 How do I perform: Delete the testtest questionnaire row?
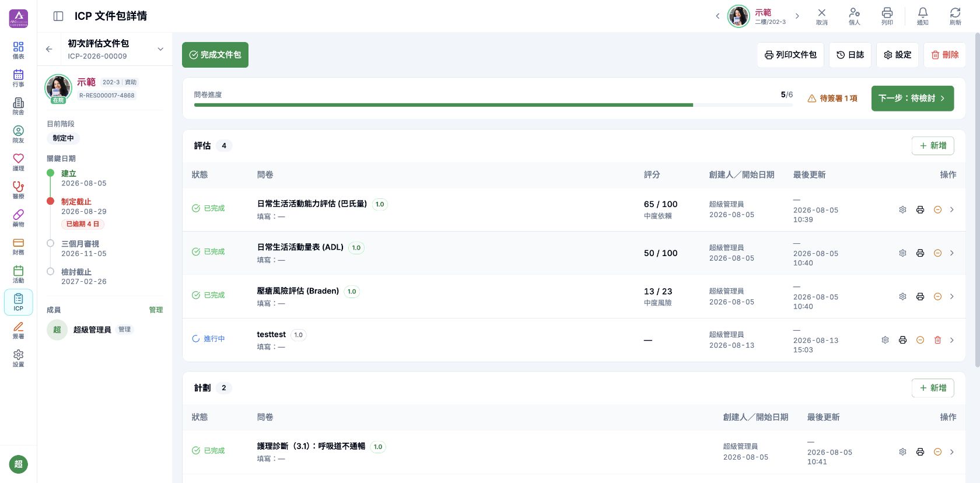coord(937,340)
